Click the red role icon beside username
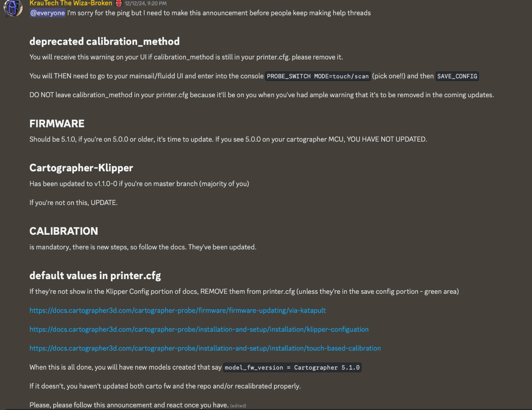This screenshot has width=532, height=410. point(119,4)
